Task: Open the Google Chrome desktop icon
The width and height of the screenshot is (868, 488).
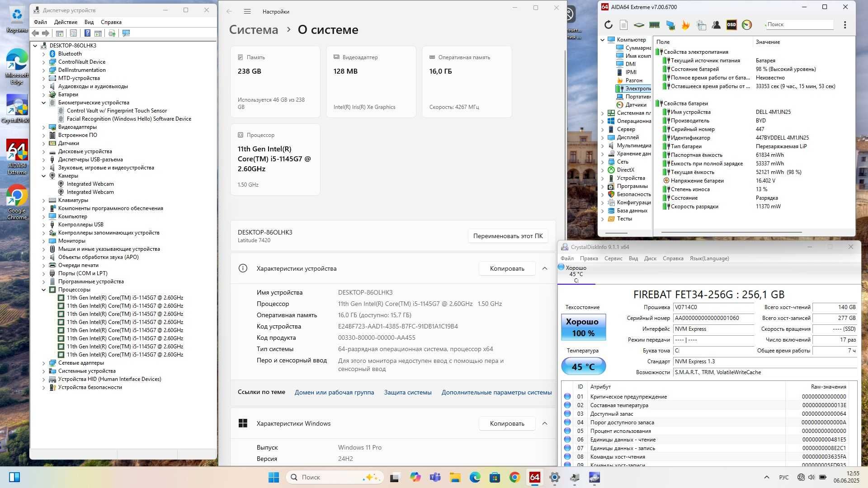Action: click(x=17, y=202)
